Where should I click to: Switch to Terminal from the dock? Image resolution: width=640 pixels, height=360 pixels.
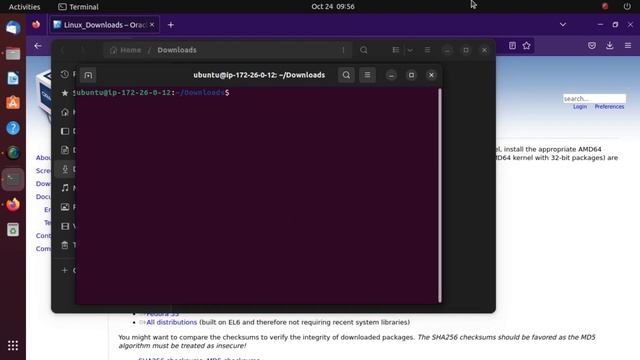coord(13,179)
